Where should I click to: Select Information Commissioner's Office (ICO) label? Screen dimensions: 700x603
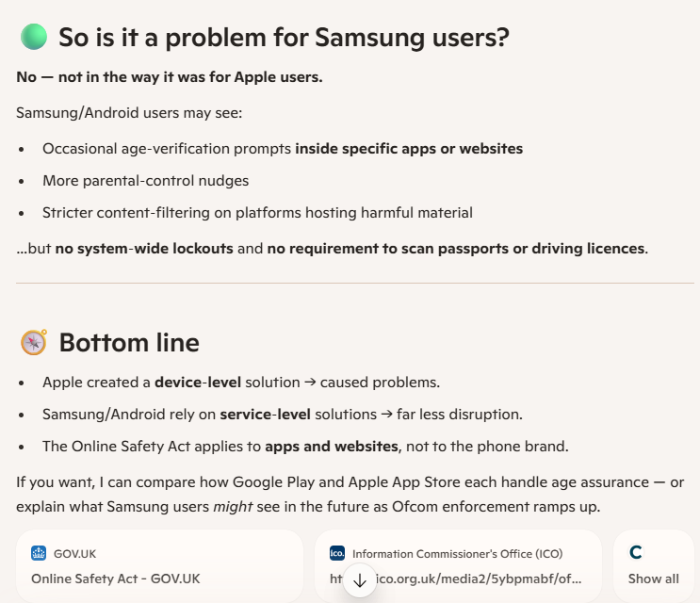click(x=457, y=553)
